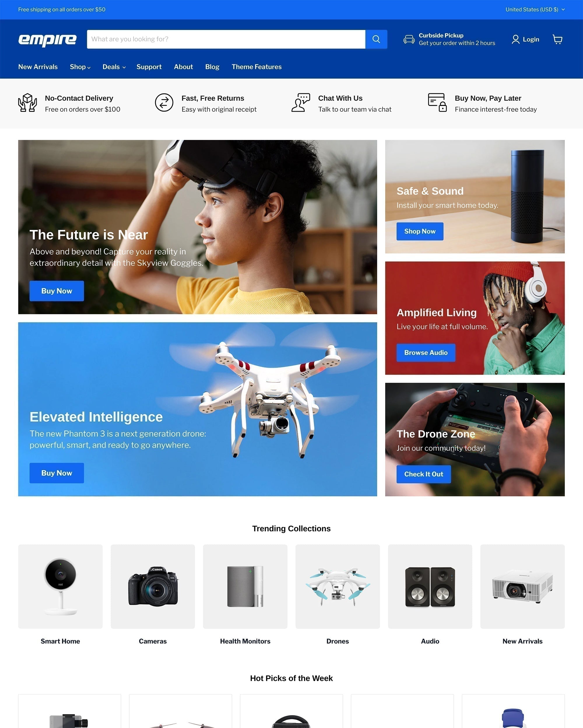Expand the Shop dropdown menu

pos(80,67)
